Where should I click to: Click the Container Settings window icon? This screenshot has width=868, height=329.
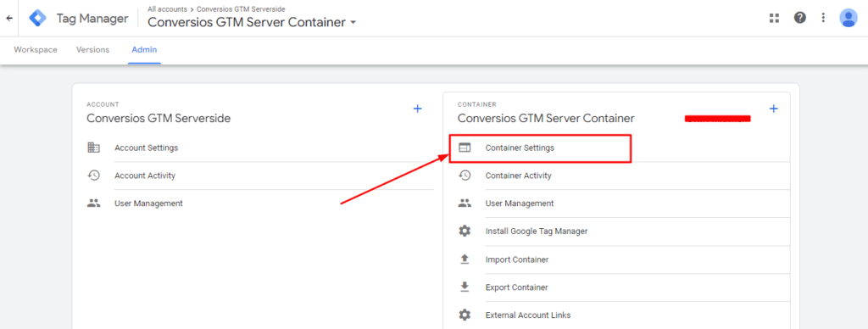[465, 148]
